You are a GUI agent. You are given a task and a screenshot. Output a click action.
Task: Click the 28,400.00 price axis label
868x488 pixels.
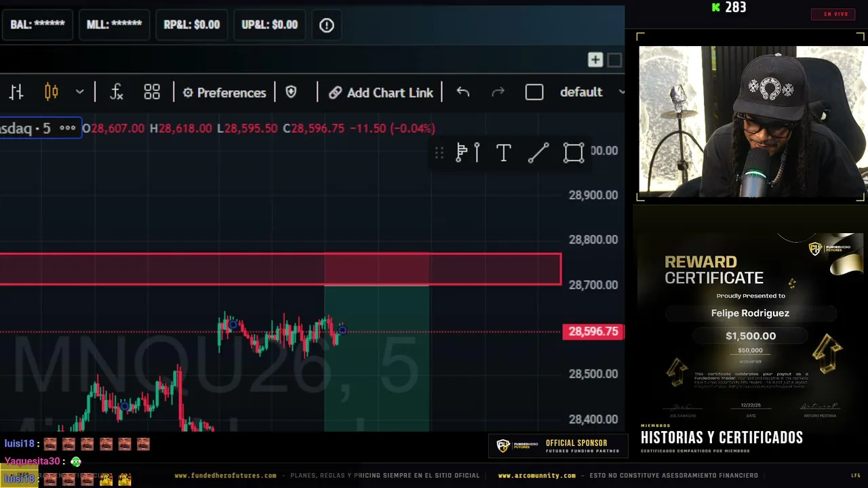click(x=593, y=420)
